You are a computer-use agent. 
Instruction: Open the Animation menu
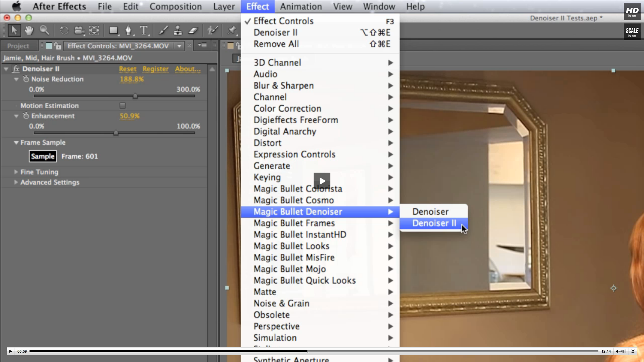pos(301,6)
